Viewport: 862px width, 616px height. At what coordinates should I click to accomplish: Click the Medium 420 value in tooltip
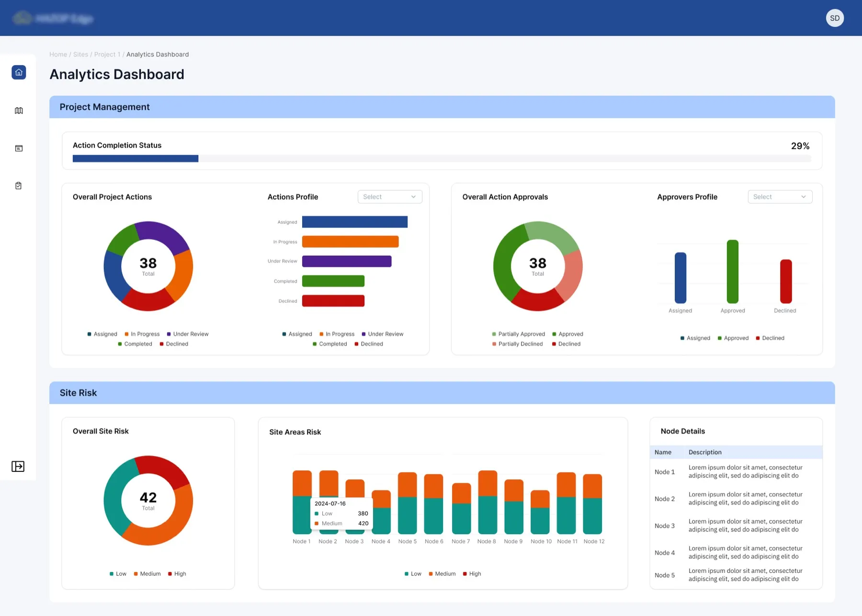click(x=363, y=524)
